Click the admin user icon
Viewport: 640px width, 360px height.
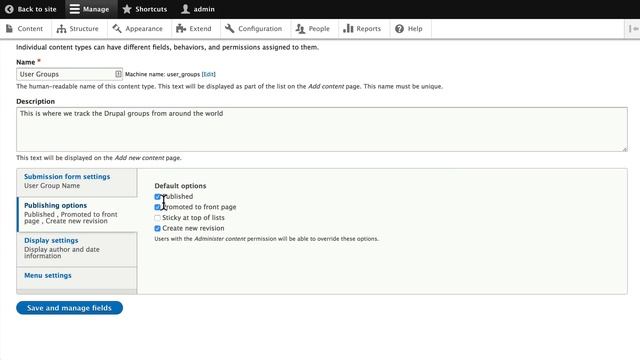pos(185,9)
